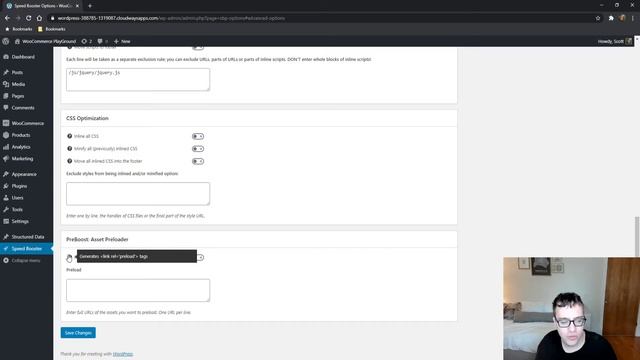This screenshot has height=360, width=640.
Task: Click the script exclusion textarea with jquery.js
Action: [x=138, y=80]
